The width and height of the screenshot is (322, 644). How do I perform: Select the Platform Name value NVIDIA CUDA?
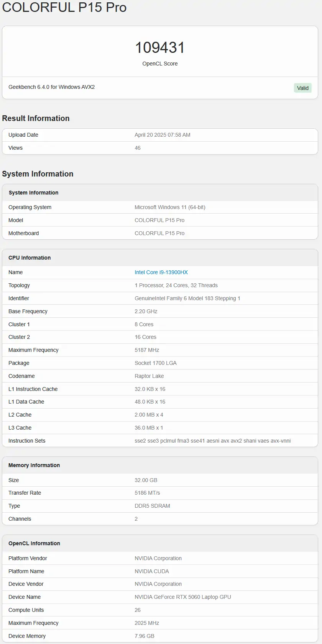pos(152,571)
